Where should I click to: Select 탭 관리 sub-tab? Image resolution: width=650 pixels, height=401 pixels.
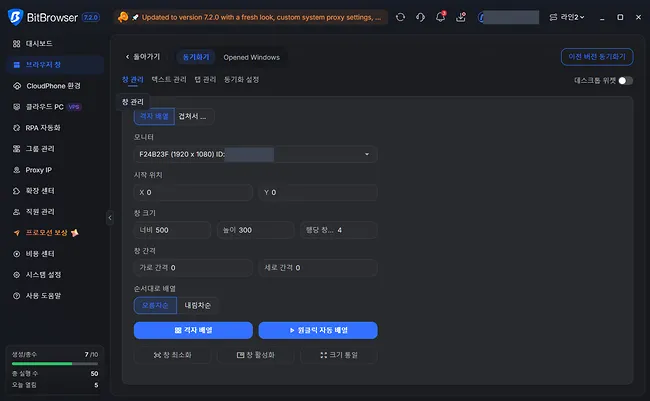(206, 80)
